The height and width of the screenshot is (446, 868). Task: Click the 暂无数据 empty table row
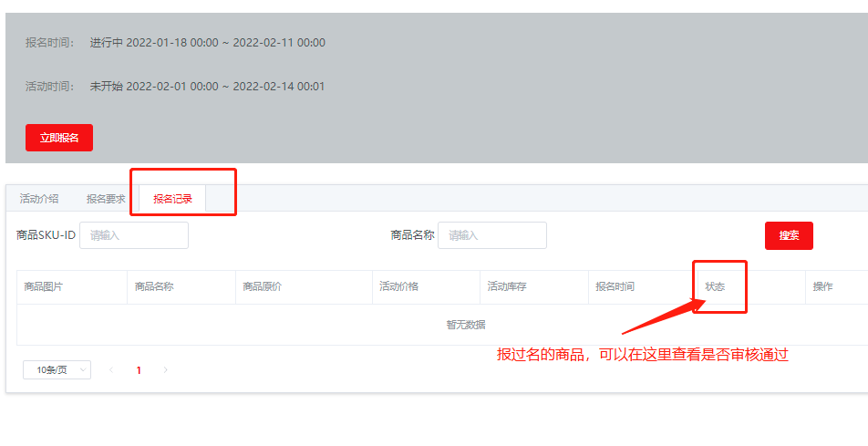coord(465,325)
